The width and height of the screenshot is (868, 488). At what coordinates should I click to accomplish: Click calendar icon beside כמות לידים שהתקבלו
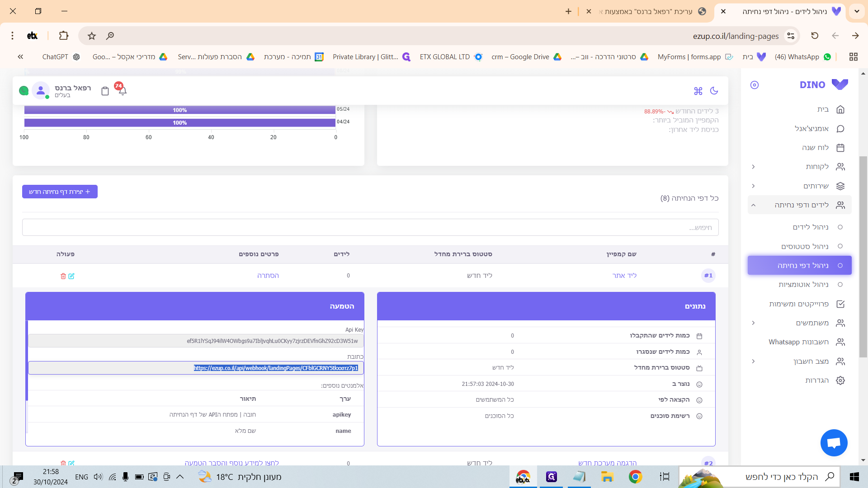point(699,336)
